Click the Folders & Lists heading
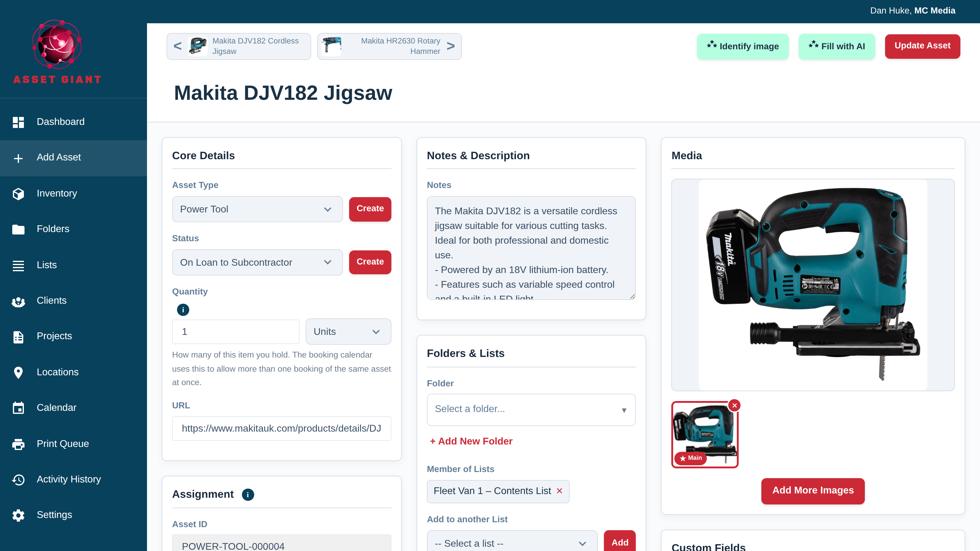 pos(466,354)
